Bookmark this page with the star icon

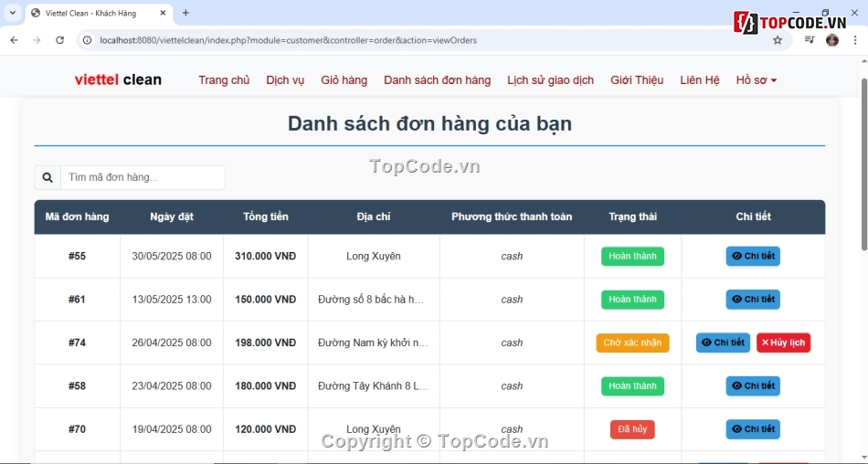[778, 40]
